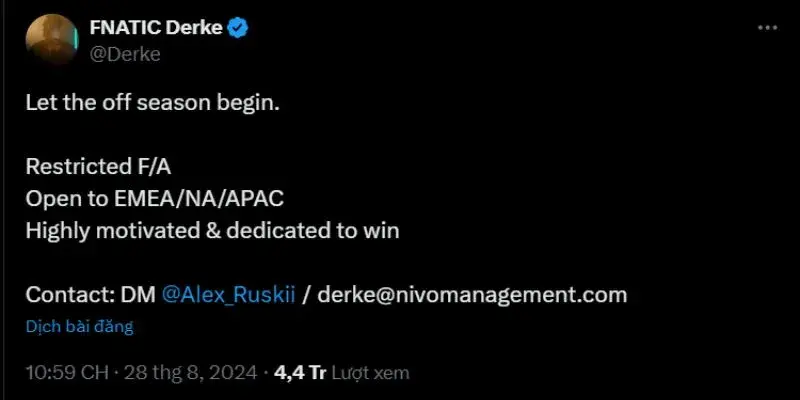Click the verified blue checkmark badge
800x400 pixels.
point(236,29)
